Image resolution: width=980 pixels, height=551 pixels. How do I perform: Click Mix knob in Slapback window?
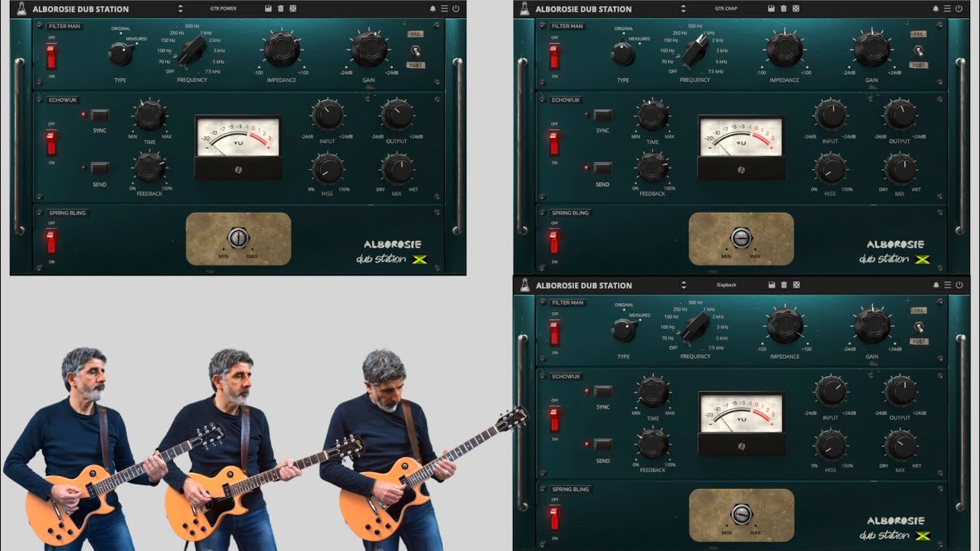tap(900, 445)
